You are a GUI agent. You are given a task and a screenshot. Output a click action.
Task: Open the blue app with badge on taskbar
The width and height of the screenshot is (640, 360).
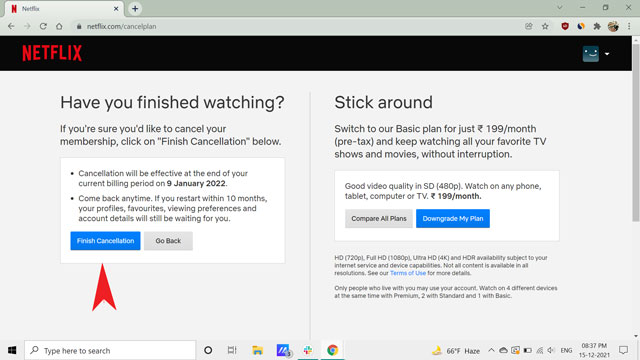pos(283,350)
